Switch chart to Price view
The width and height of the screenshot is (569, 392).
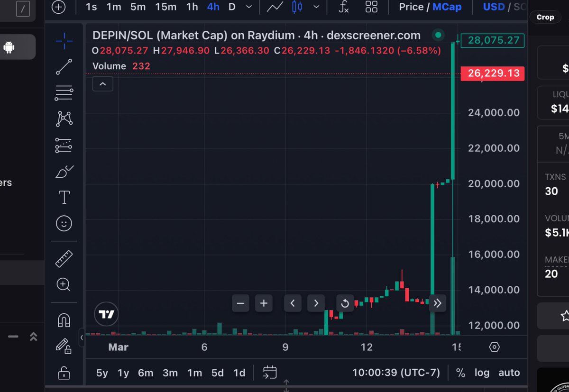coord(411,7)
